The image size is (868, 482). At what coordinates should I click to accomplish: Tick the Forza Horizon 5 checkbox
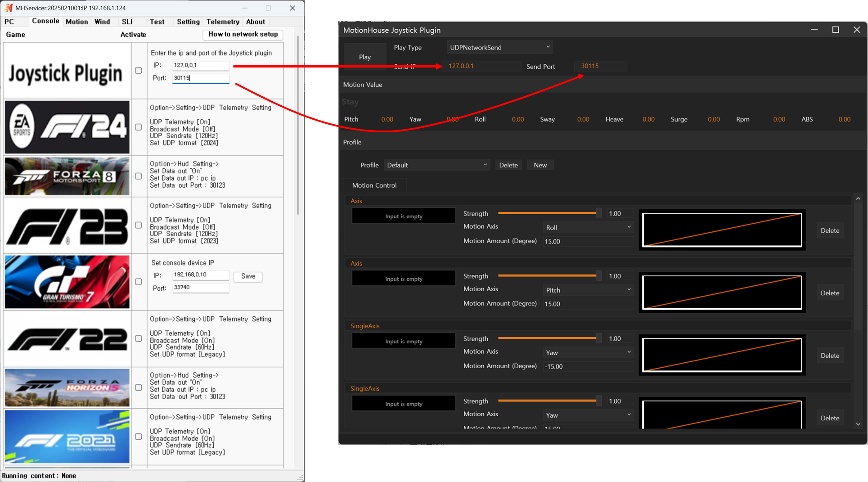(x=139, y=387)
